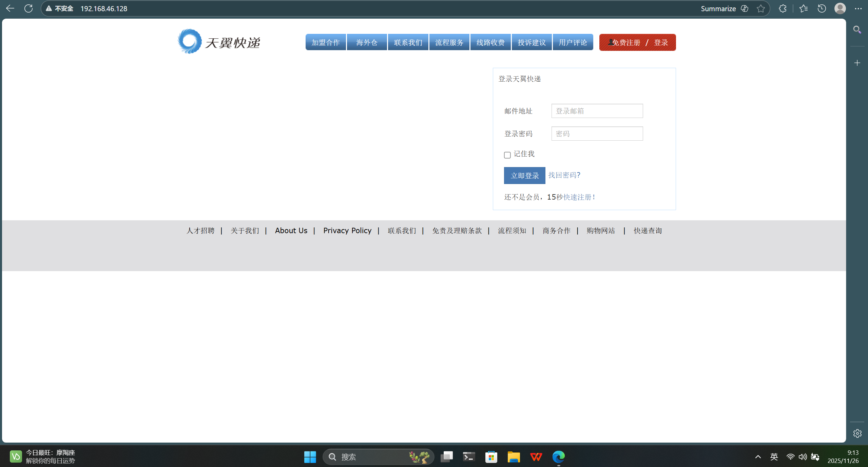Click the 立即登录 login button
Screen dimensions: 868x467
[524, 176]
